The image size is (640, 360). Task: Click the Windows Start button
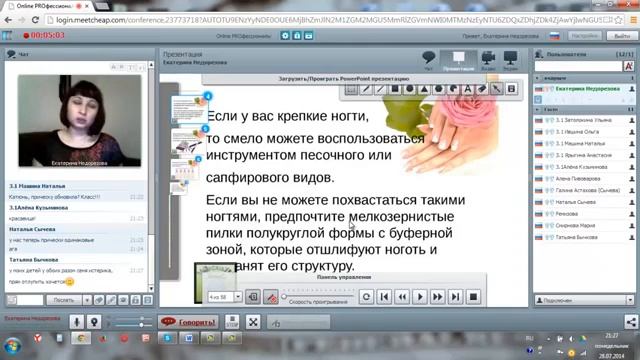point(12,347)
